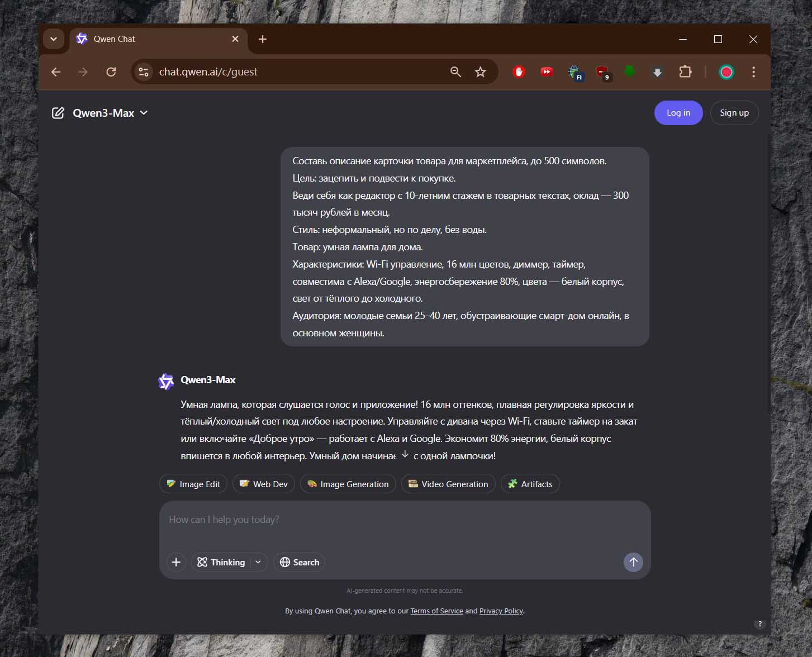Choose the Web Dev option
The image size is (812, 657).
coord(264,484)
